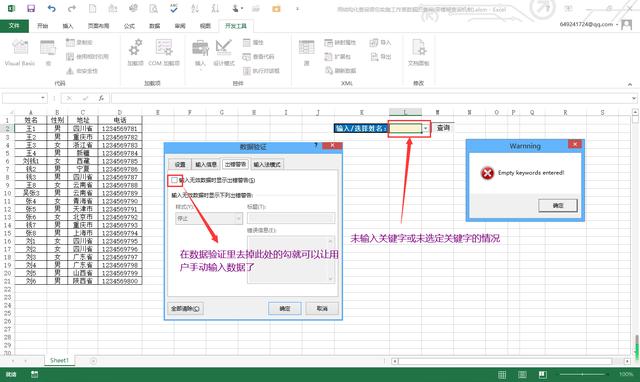Open Input Message (输入信息) tab in dialog
The width and height of the screenshot is (640, 382).
coord(206,164)
